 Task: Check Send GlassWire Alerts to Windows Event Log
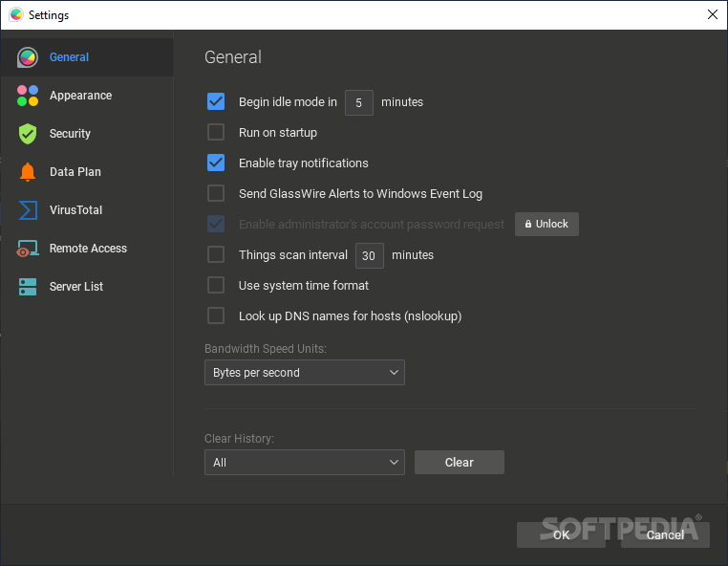[216, 193]
